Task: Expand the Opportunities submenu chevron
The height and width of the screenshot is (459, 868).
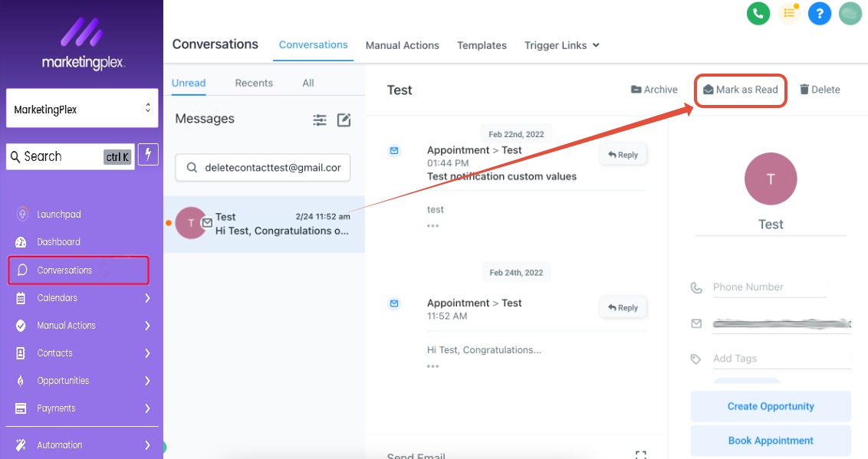Action: 147,381
